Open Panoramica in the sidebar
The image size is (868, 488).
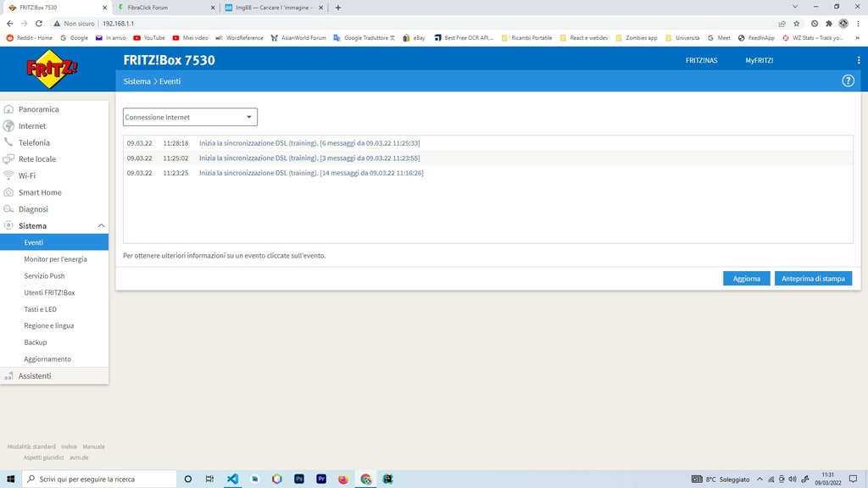point(38,109)
